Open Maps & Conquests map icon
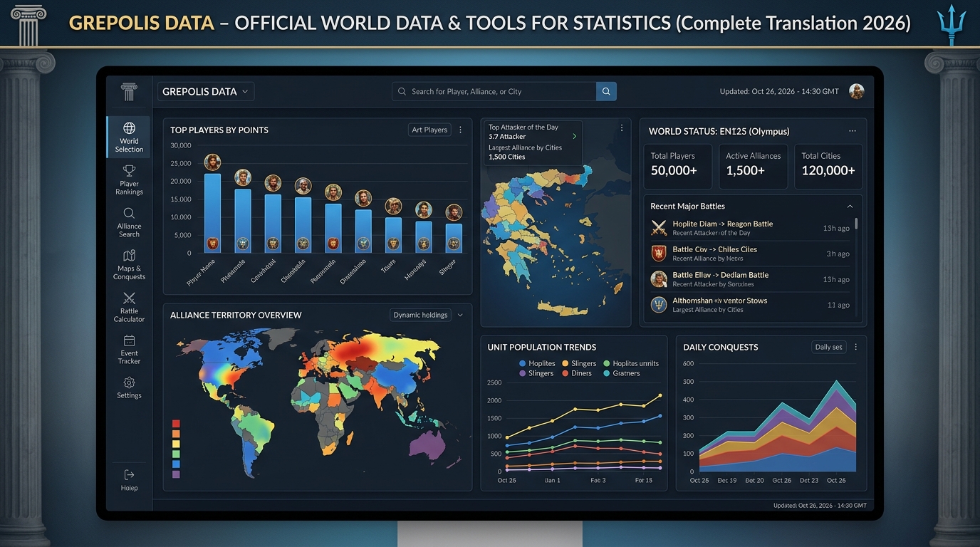 (x=129, y=256)
